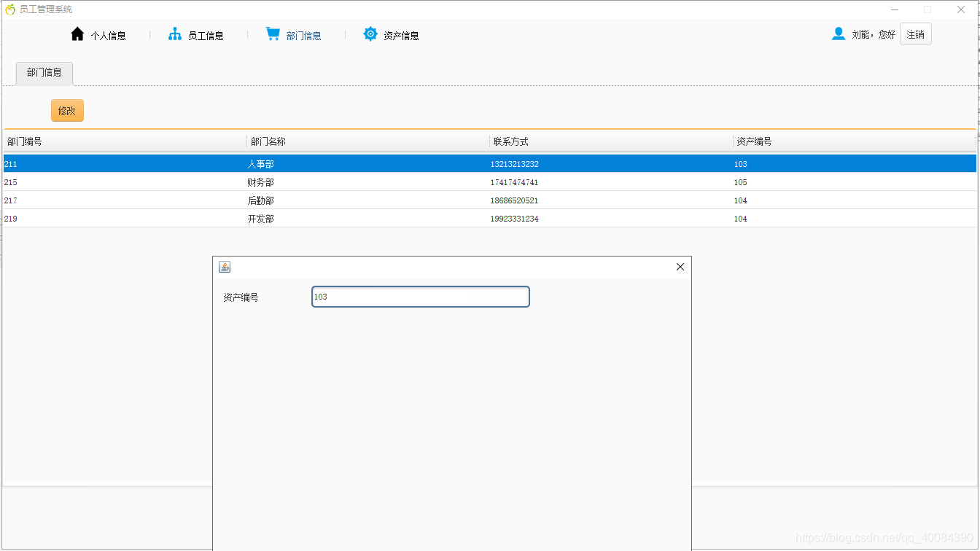Screen dimensions: 980x551
Task: Open the 资产信息 menu label
Action: pyautogui.click(x=401, y=36)
